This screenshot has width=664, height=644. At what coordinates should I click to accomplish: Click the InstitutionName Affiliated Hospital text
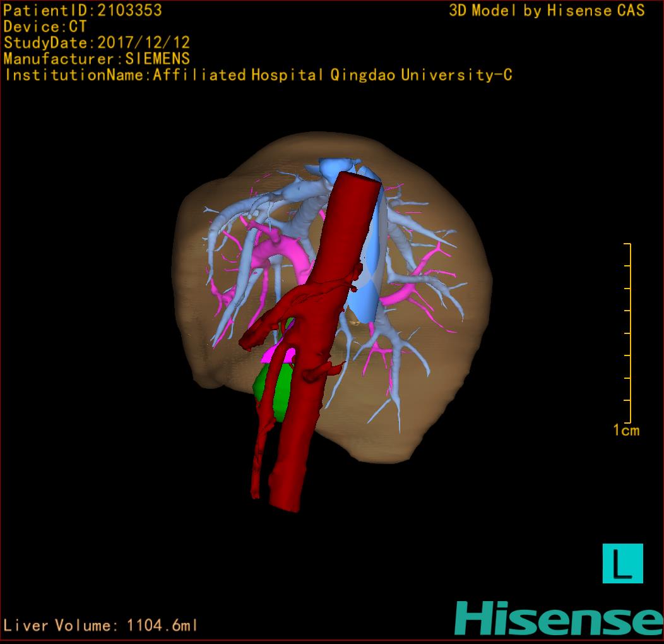click(258, 75)
